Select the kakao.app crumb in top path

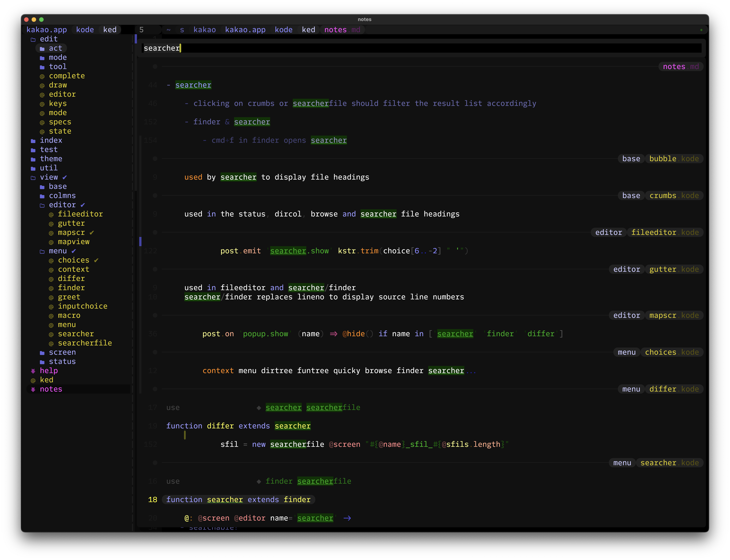(245, 30)
